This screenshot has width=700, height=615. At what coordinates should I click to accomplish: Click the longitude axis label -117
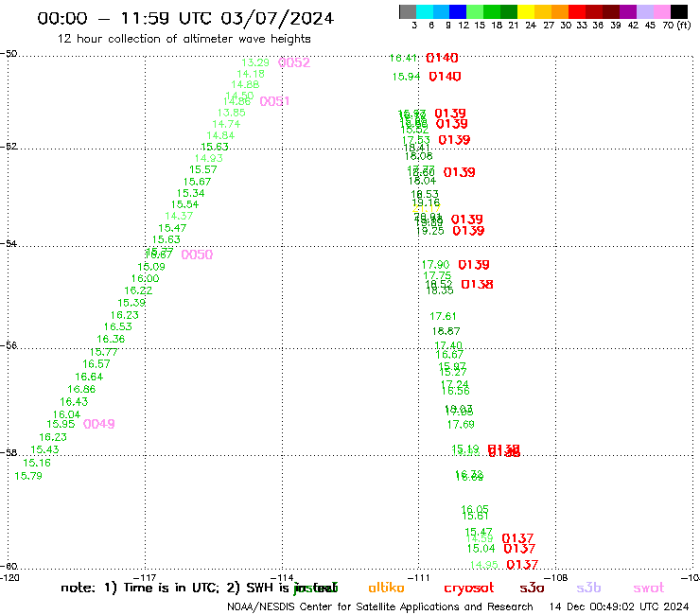point(145,578)
